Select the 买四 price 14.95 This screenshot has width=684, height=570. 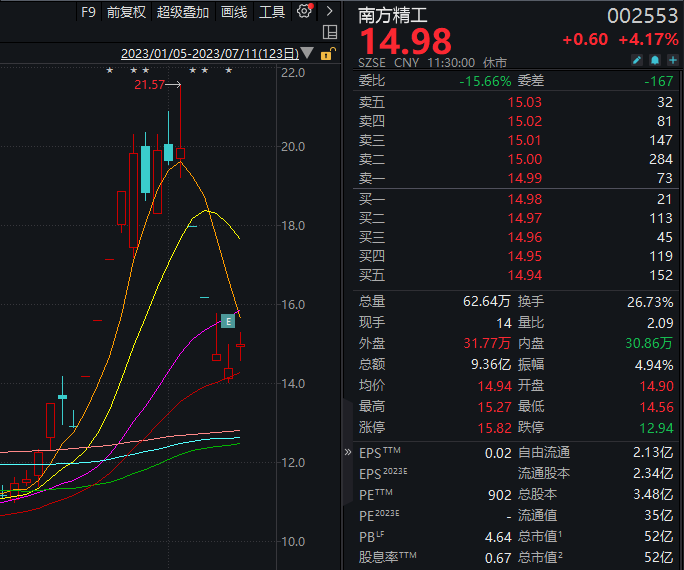coord(524,256)
